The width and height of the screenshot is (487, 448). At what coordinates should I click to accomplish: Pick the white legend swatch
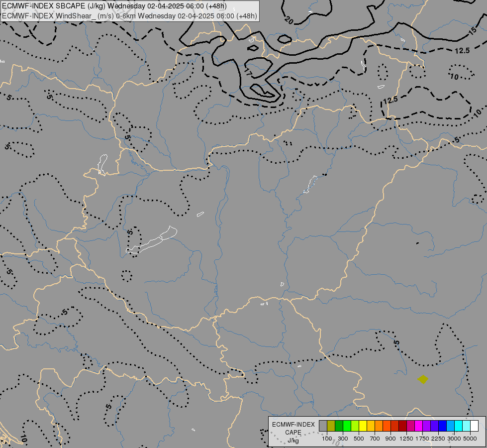[x=474, y=426]
